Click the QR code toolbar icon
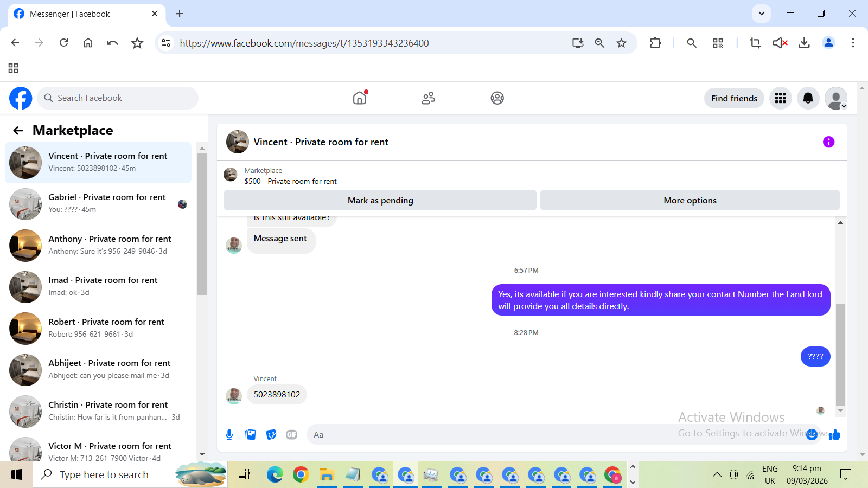Image resolution: width=868 pixels, height=488 pixels. pos(718,43)
